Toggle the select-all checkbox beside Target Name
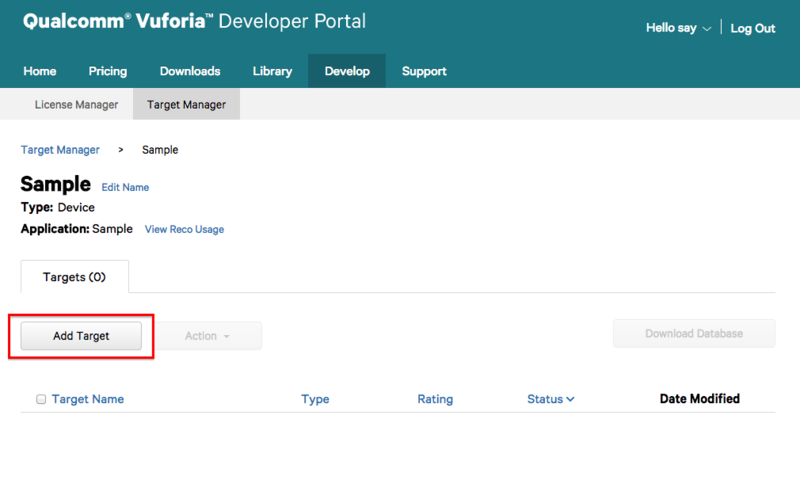 tap(41, 399)
